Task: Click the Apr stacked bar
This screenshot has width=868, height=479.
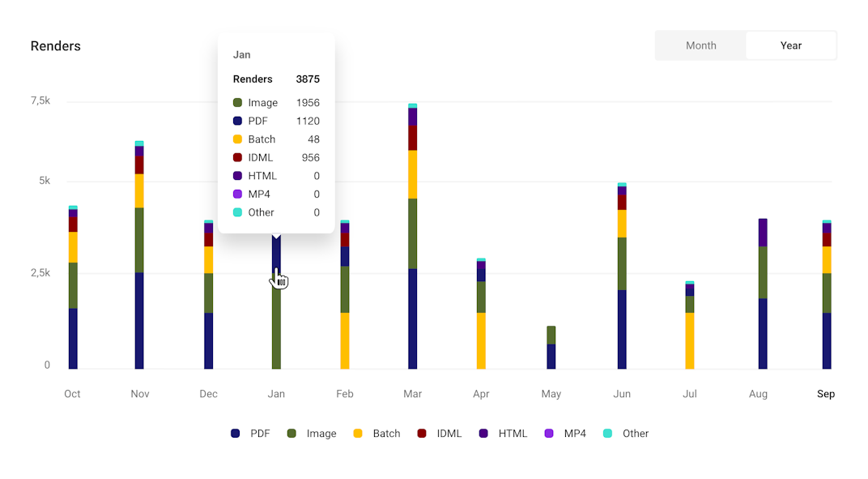Action: pos(481,314)
